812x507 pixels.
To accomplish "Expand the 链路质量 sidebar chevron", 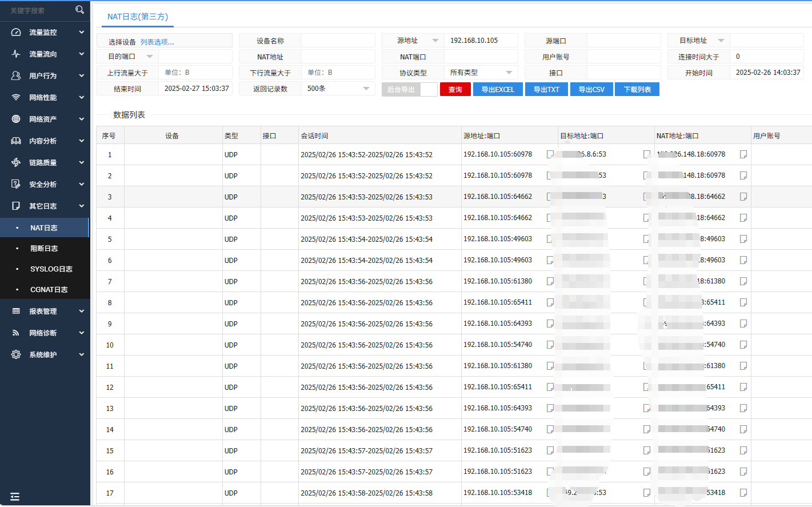I will [81, 163].
